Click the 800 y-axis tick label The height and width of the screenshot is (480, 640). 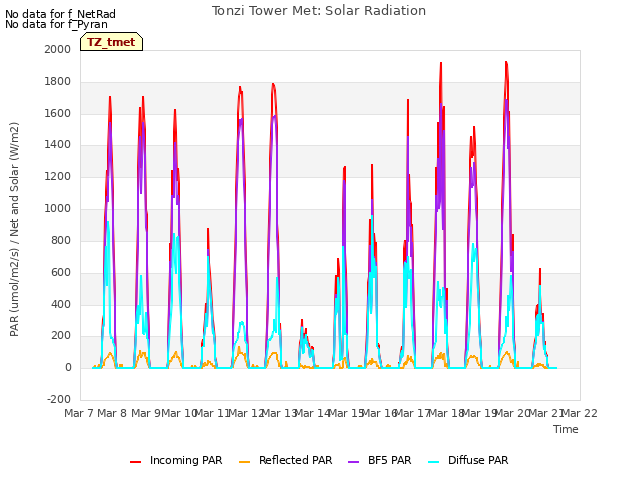pos(61,240)
